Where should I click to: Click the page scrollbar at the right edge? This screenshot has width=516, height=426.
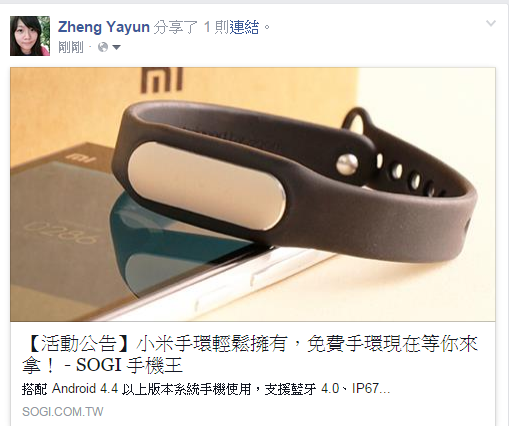point(512,213)
